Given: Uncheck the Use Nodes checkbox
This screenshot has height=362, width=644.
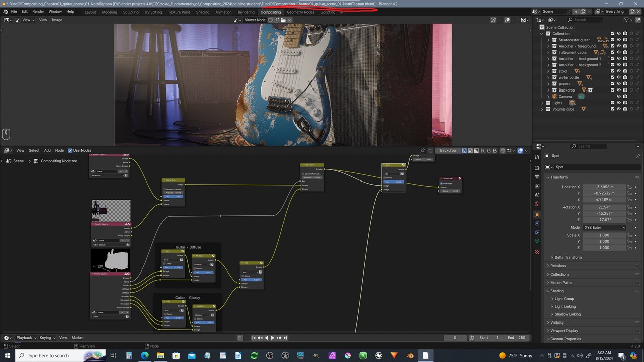Looking at the screenshot, I should [x=70, y=150].
